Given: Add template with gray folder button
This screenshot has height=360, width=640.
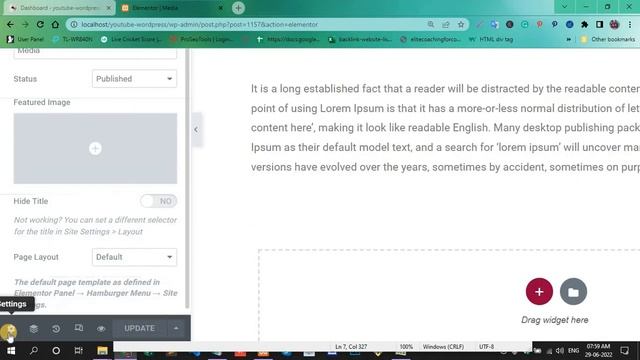Looking at the screenshot, I should (x=573, y=291).
